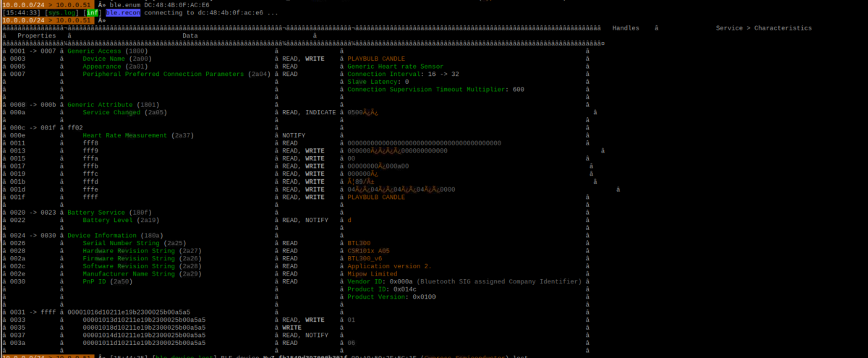Click the WRITE-only property on handle 0035

292,328
